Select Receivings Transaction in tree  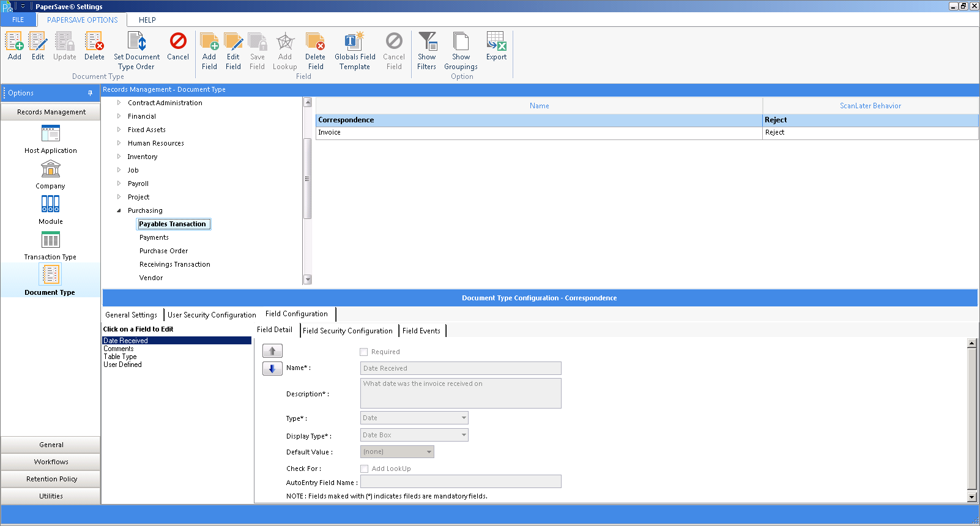[175, 264]
